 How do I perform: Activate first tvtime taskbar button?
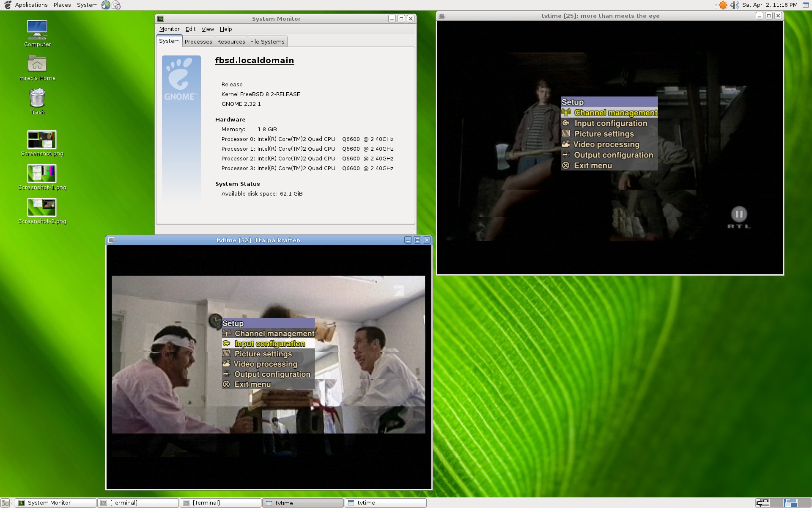click(x=303, y=503)
